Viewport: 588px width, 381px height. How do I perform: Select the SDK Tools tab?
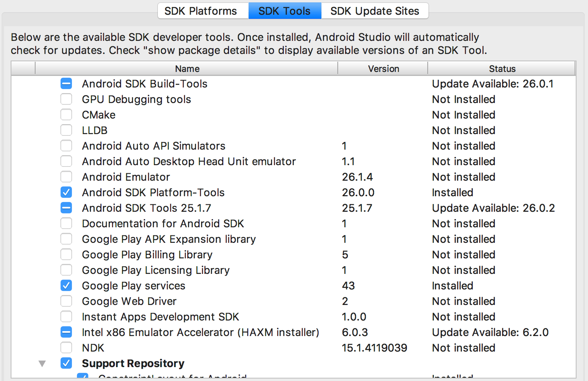(x=285, y=11)
